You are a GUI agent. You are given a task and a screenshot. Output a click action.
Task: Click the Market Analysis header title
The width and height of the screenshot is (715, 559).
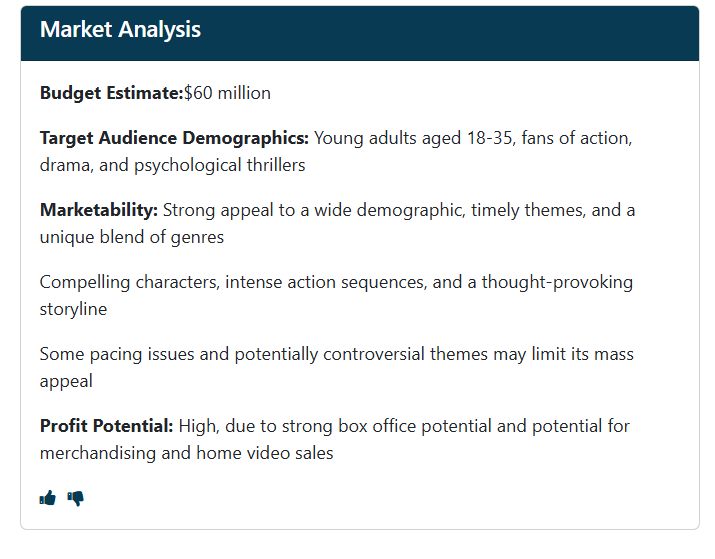pos(120,29)
